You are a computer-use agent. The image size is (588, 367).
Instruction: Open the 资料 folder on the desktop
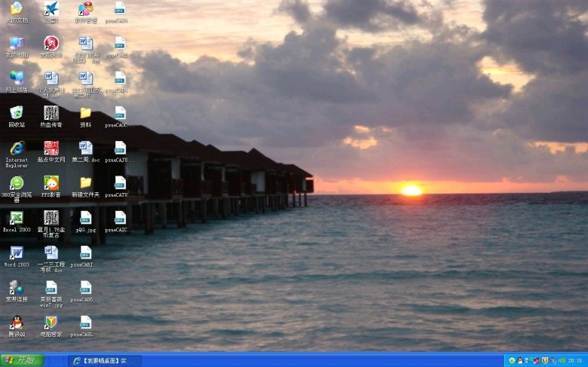[85, 113]
